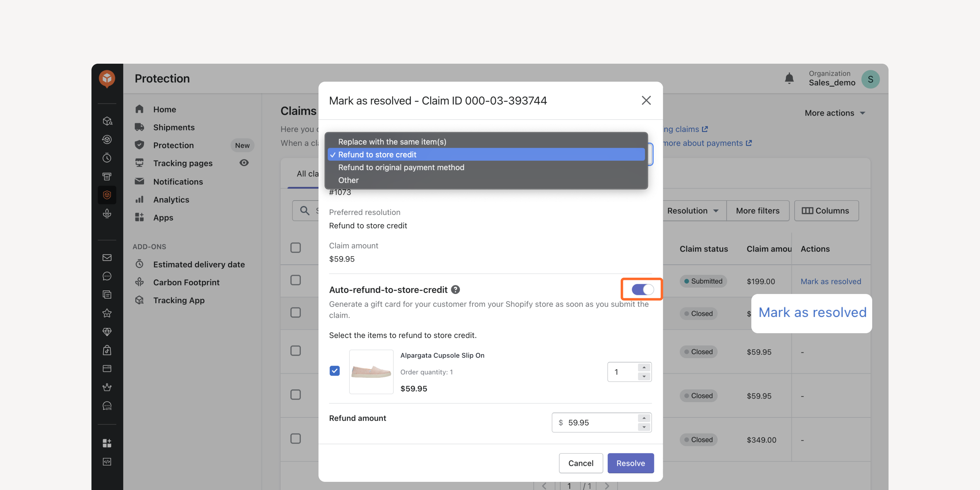Open the crown icon in dark rail
Screen dimensions: 980x490
coord(107,387)
